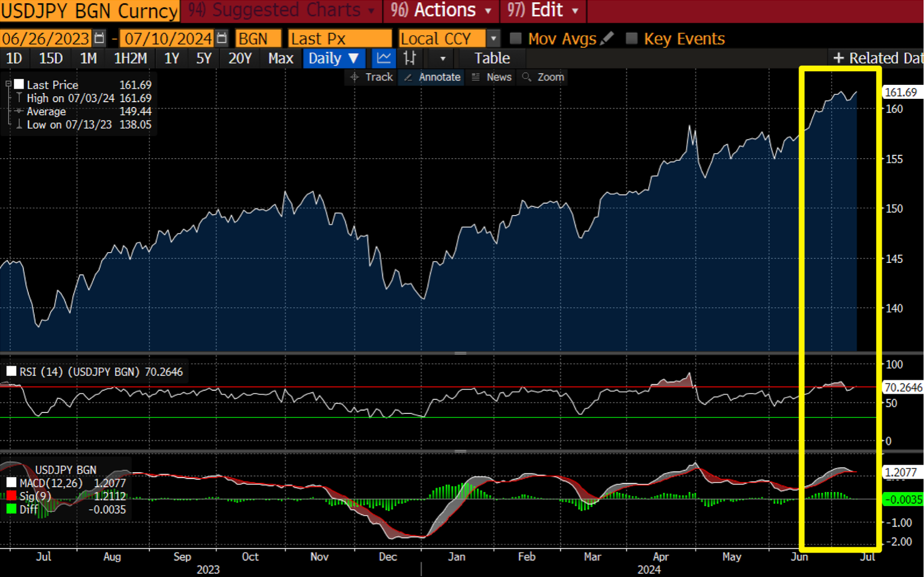The width and height of the screenshot is (924, 577).
Task: Click the Last Px field
Action: point(339,39)
